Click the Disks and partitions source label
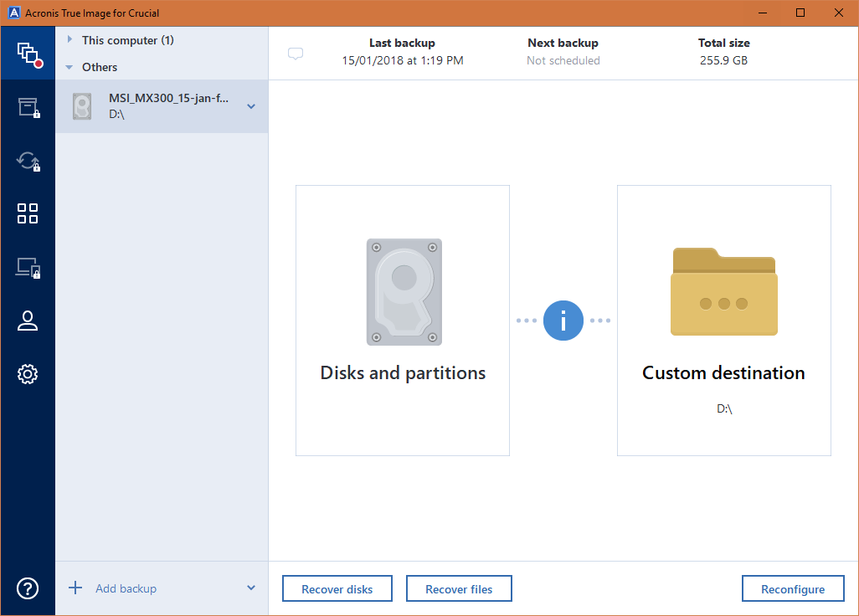 (404, 373)
